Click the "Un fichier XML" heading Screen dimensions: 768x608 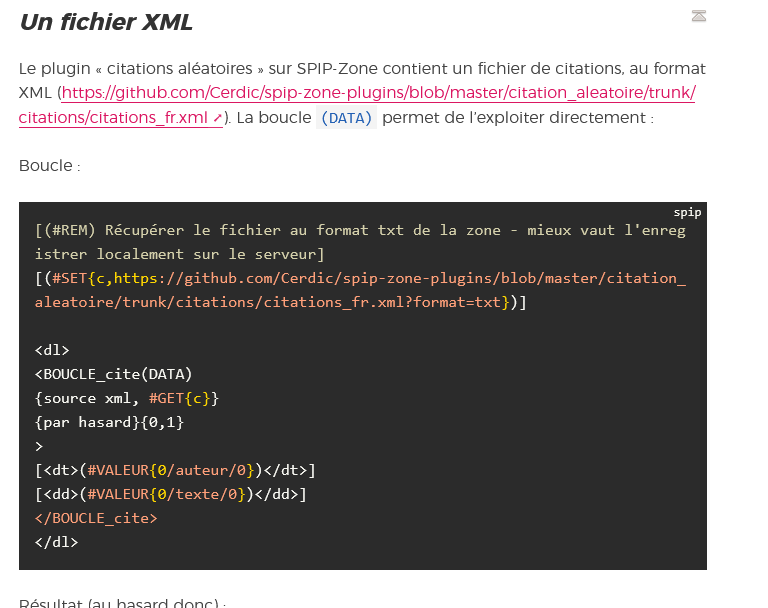[x=106, y=22]
